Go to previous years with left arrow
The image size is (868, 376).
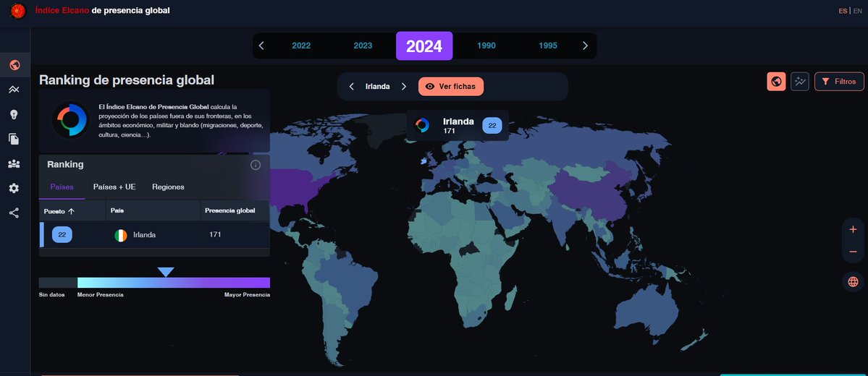(x=261, y=46)
